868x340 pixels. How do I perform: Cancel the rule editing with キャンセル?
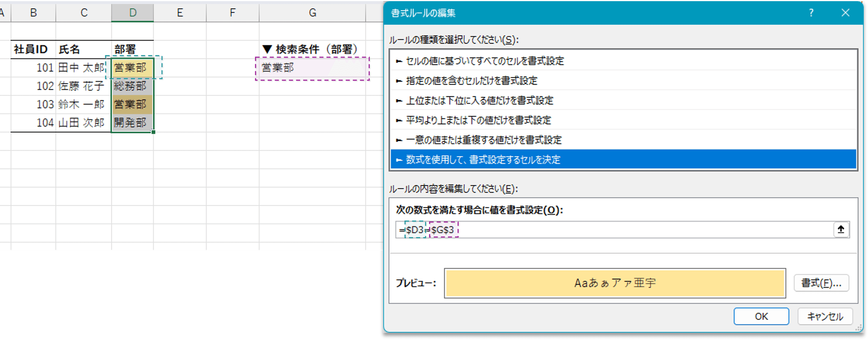pos(825,316)
